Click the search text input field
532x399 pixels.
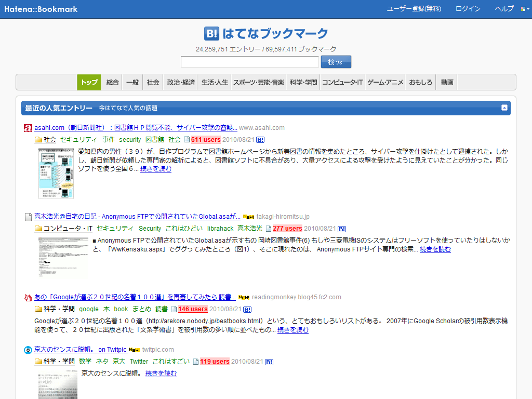click(249, 62)
